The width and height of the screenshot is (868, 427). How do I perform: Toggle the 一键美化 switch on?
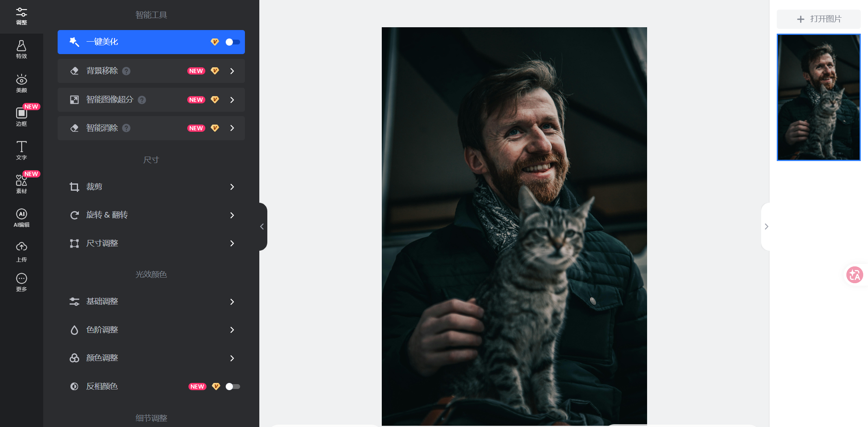click(x=233, y=42)
